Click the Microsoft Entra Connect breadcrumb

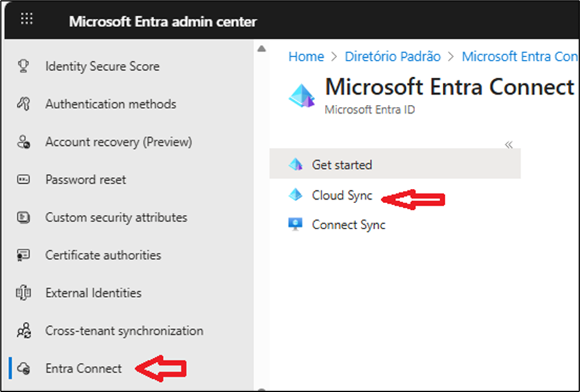(x=519, y=56)
